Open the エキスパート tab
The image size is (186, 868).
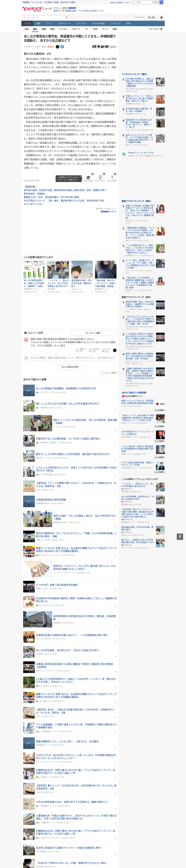click(x=64, y=24)
